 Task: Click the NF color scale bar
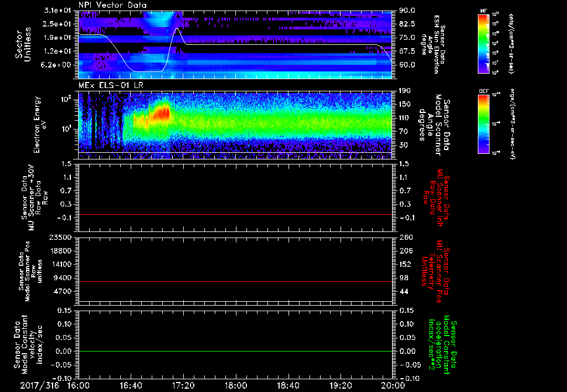pyautogui.click(x=483, y=43)
